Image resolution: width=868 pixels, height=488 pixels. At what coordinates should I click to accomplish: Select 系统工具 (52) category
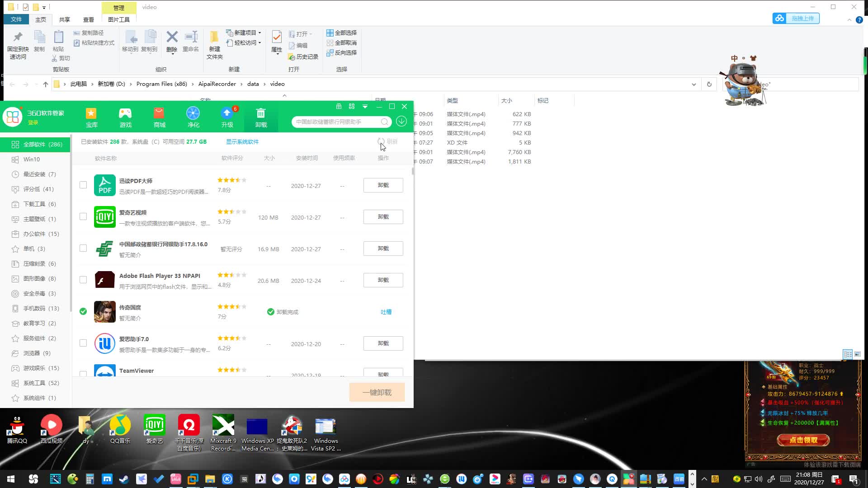(x=35, y=383)
